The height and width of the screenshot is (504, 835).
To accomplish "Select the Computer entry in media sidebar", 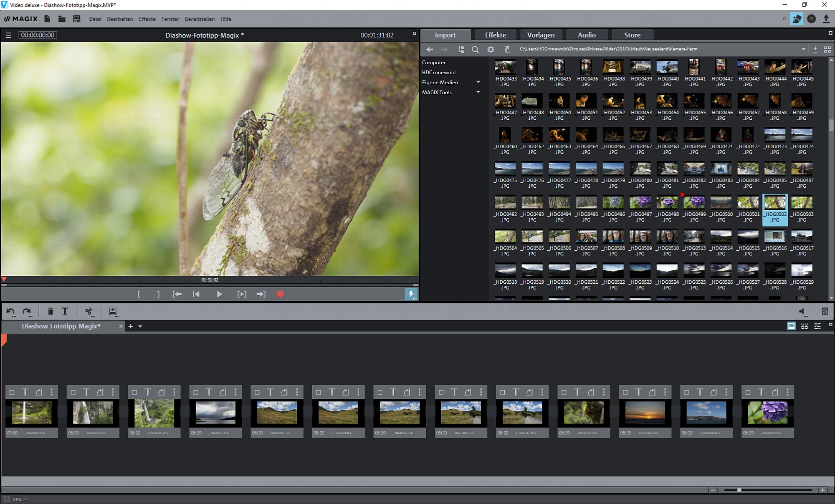I will [434, 62].
